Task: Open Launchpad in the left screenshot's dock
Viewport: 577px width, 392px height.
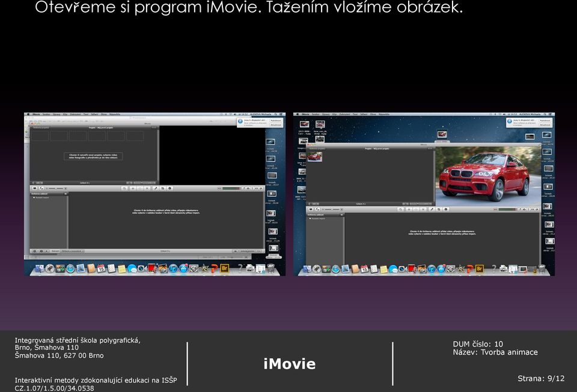Action: tap(50, 268)
